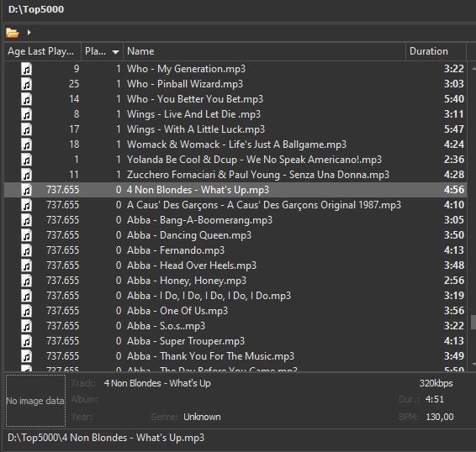This screenshot has width=476, height=452.
Task: Click music icon of 4 Non Blondes track
Action: (x=26, y=190)
